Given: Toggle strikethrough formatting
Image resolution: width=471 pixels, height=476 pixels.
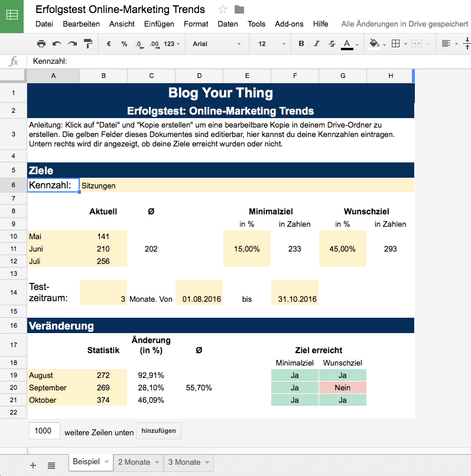Looking at the screenshot, I should 332,44.
